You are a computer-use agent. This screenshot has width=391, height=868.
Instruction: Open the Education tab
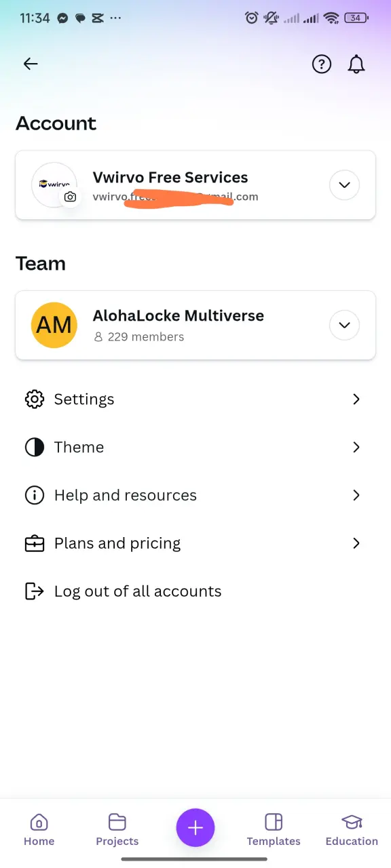coord(352,830)
